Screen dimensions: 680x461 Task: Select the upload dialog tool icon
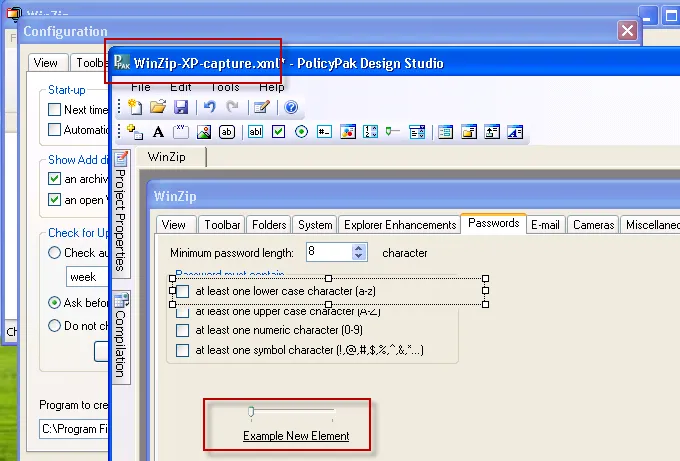tap(492, 132)
